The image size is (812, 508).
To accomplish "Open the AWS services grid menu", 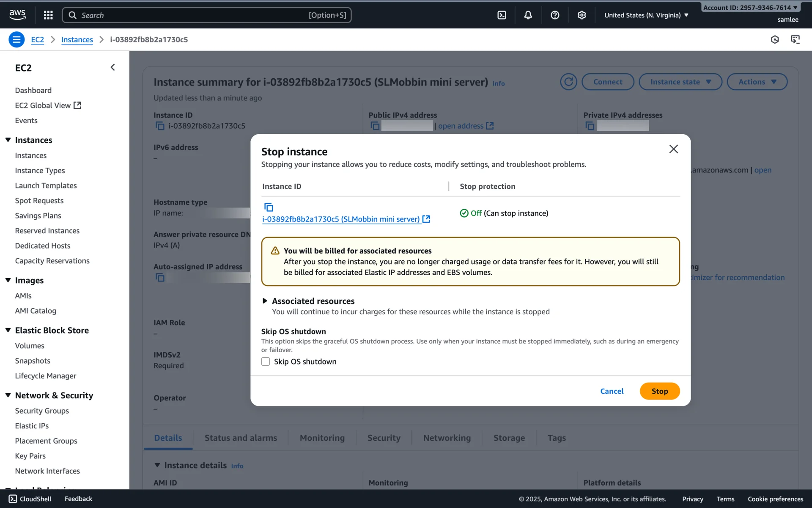I will click(x=48, y=15).
